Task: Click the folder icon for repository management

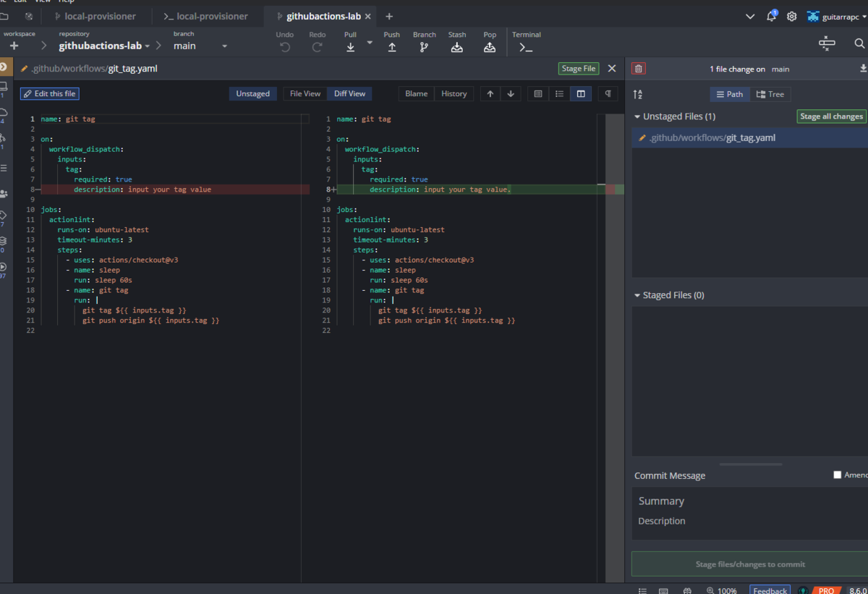Action: click(x=4, y=16)
